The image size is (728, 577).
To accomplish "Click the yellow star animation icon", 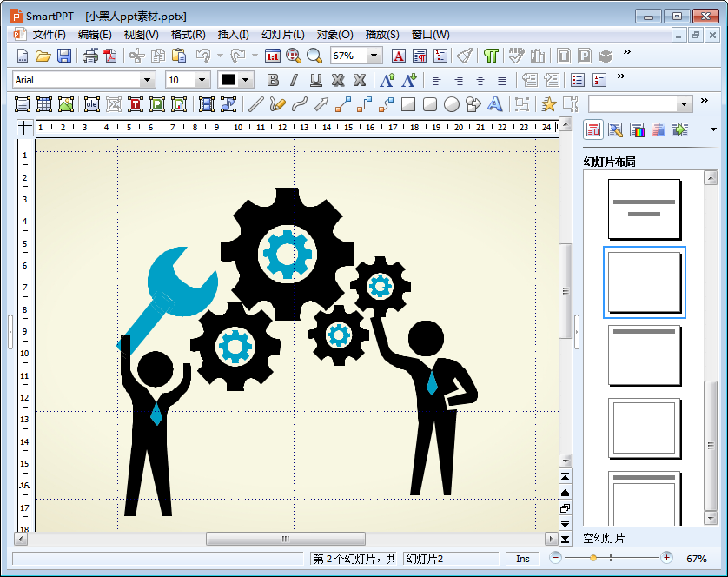I will (548, 104).
